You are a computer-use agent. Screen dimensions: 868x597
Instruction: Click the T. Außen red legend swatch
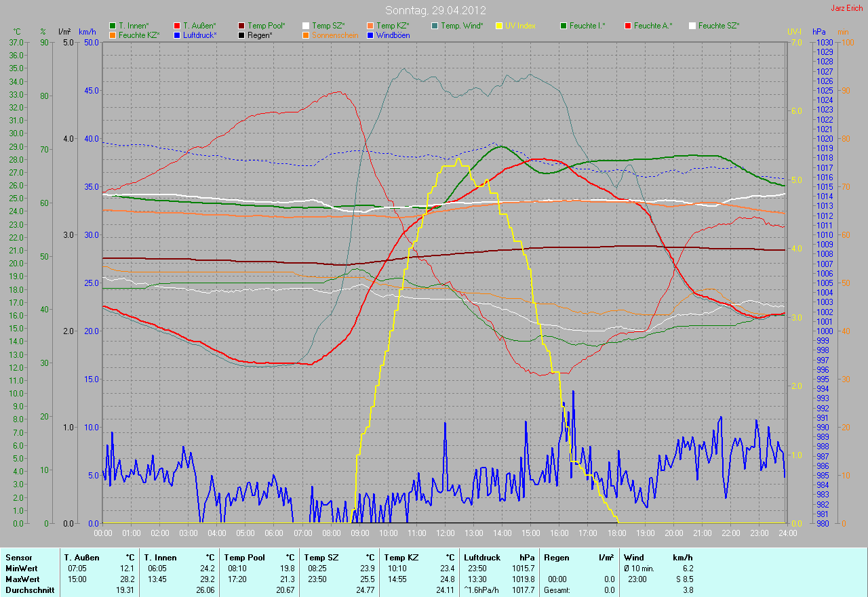click(x=177, y=25)
